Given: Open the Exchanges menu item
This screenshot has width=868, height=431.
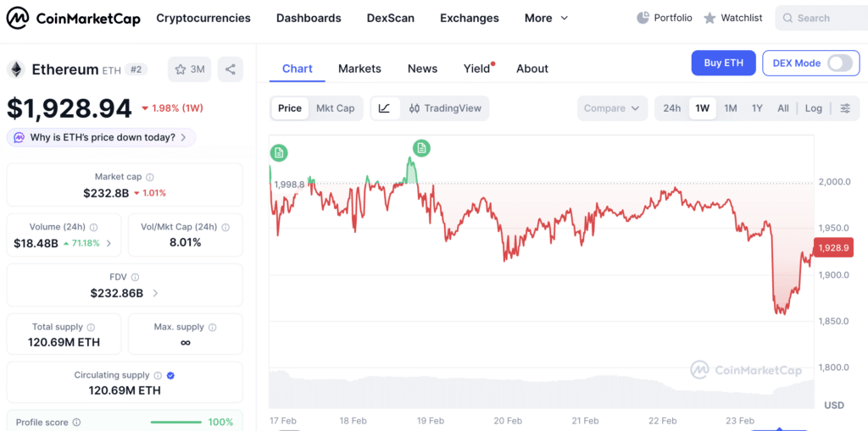Looking at the screenshot, I should (470, 19).
